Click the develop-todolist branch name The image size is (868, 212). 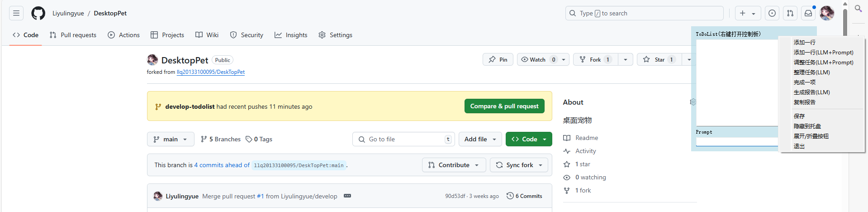pyautogui.click(x=190, y=106)
